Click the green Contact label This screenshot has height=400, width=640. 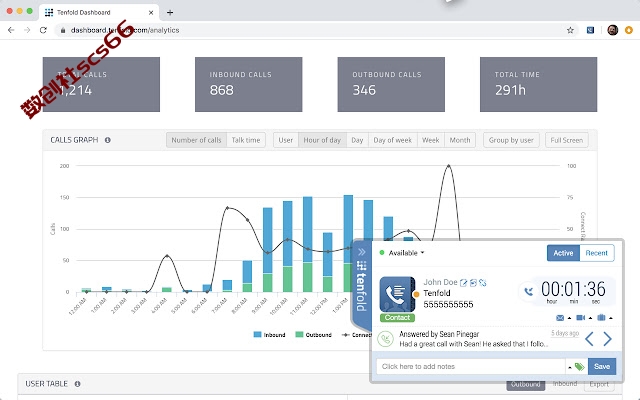(397, 318)
